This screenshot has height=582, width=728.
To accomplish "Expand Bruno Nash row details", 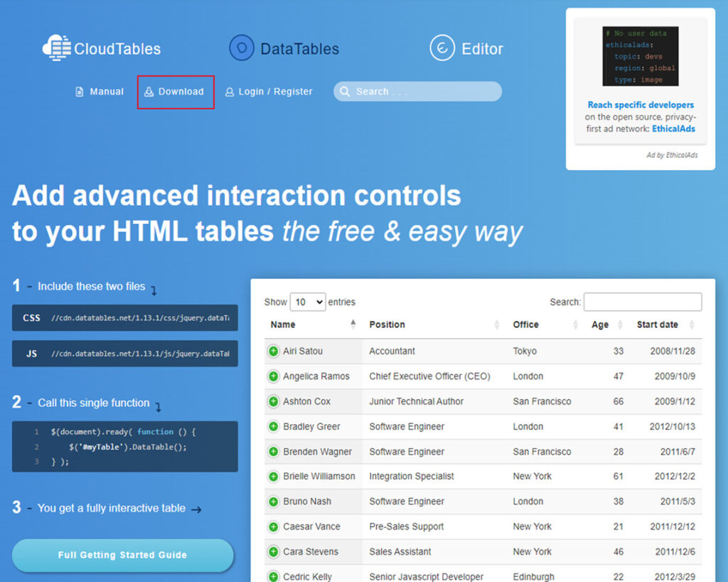I will tap(274, 502).
